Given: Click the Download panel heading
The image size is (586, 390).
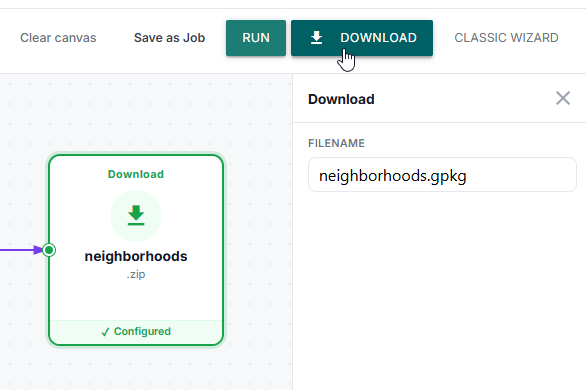Looking at the screenshot, I should [x=341, y=99].
